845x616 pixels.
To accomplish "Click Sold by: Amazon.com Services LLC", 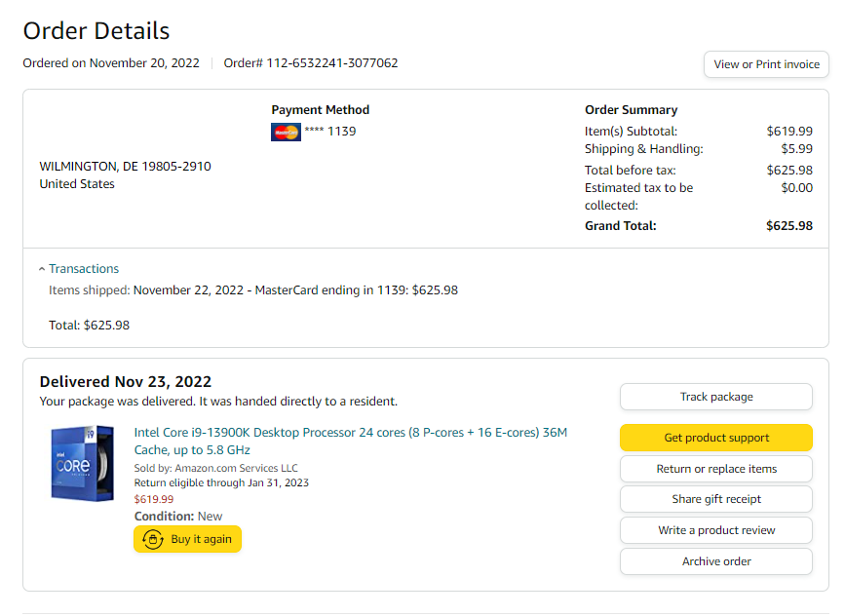I will 215,468.
